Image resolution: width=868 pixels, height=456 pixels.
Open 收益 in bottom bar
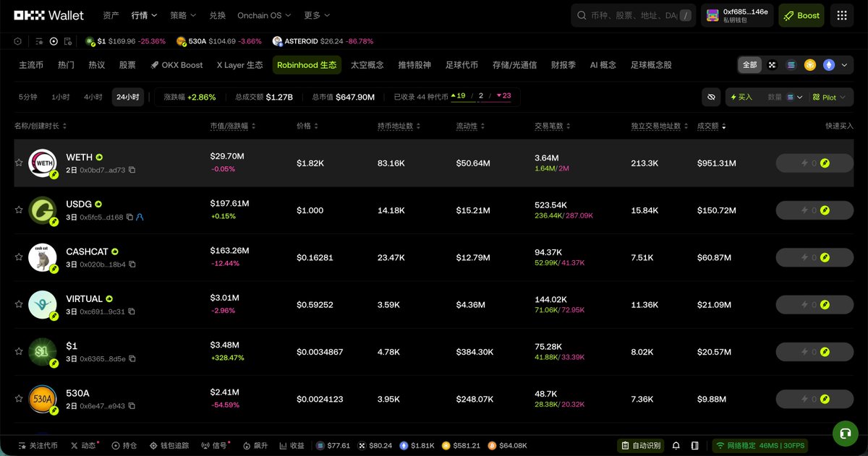coord(292,446)
